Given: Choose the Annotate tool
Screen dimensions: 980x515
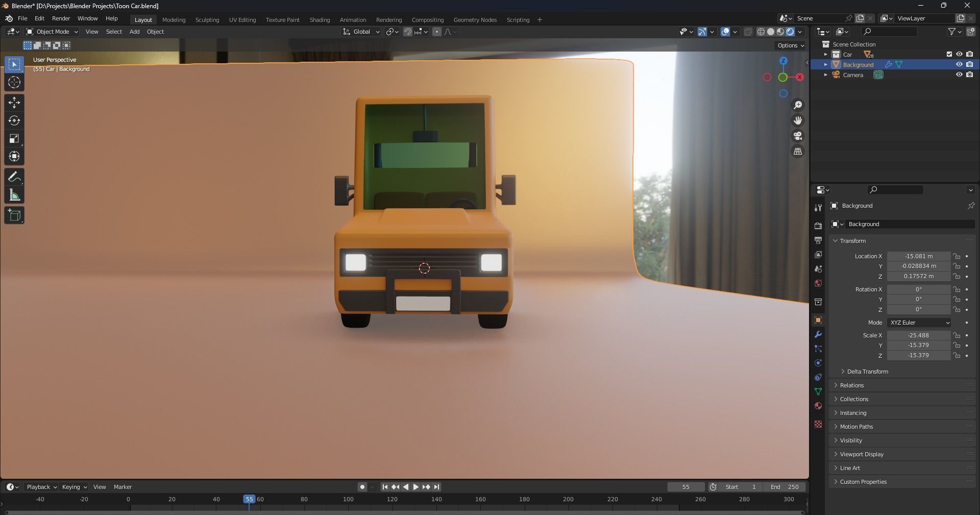Looking at the screenshot, I should (x=14, y=177).
